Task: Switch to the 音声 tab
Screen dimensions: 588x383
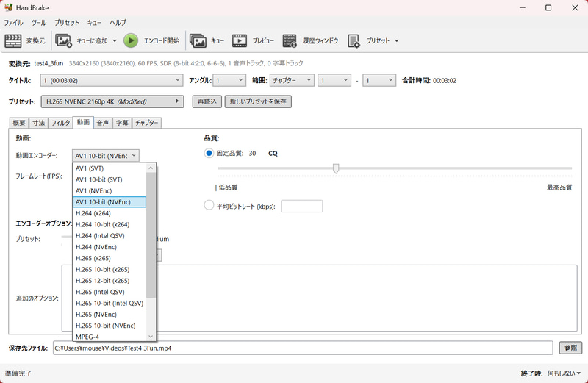Action: pyautogui.click(x=103, y=123)
